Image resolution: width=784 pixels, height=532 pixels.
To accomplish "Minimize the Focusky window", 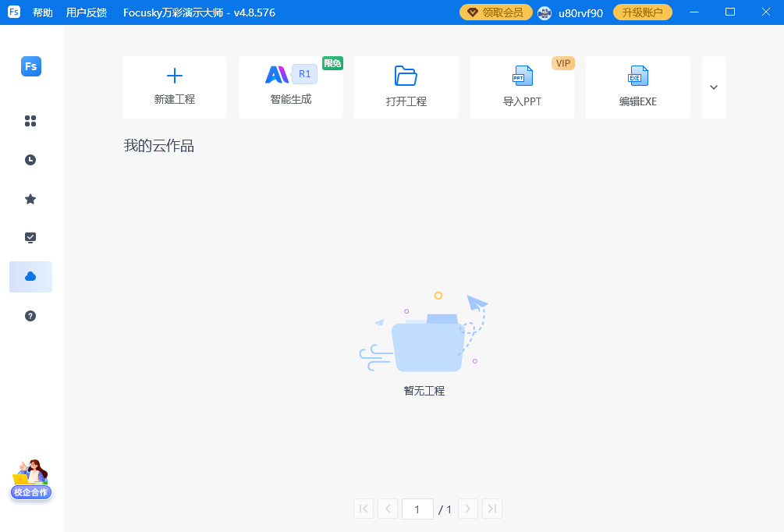I will tap(694, 12).
